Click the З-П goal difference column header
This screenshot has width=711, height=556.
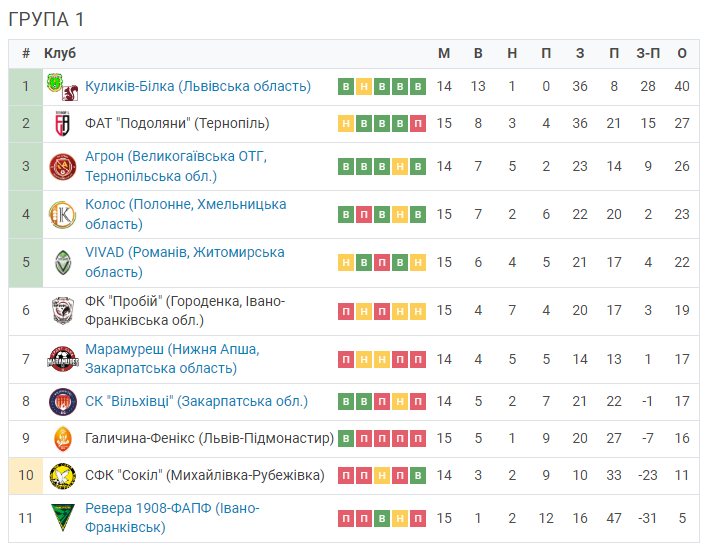648,53
